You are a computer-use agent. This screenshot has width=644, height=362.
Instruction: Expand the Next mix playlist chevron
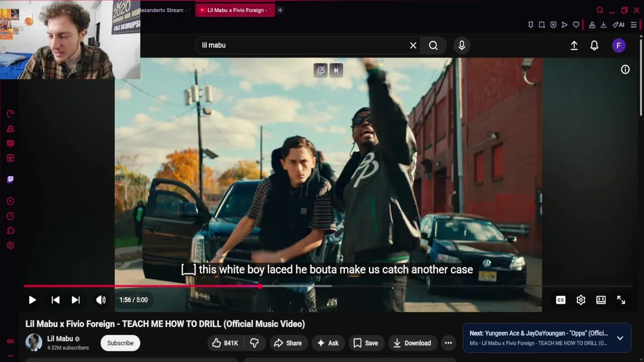(620, 338)
